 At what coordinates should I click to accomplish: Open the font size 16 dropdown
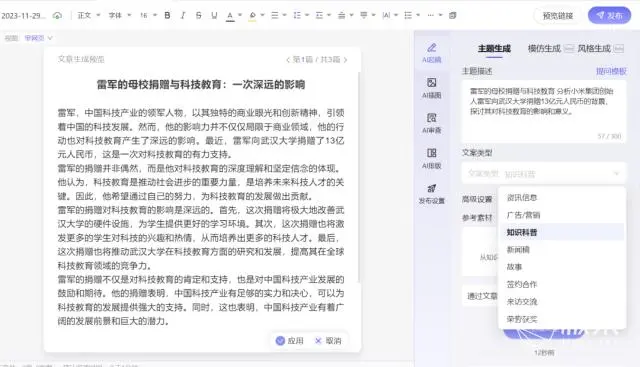tap(148, 16)
